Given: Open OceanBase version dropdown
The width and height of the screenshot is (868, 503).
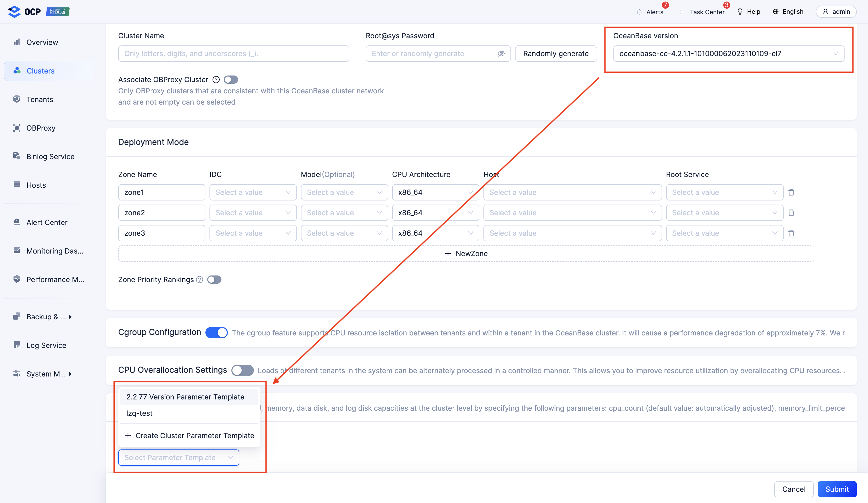Looking at the screenshot, I should pyautogui.click(x=729, y=53).
